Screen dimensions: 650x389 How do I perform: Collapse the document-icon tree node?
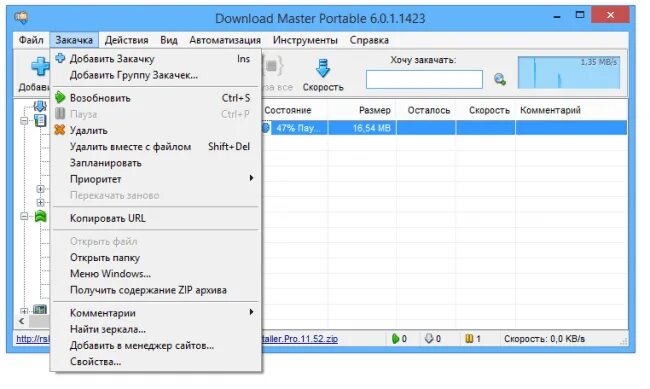tap(24, 121)
